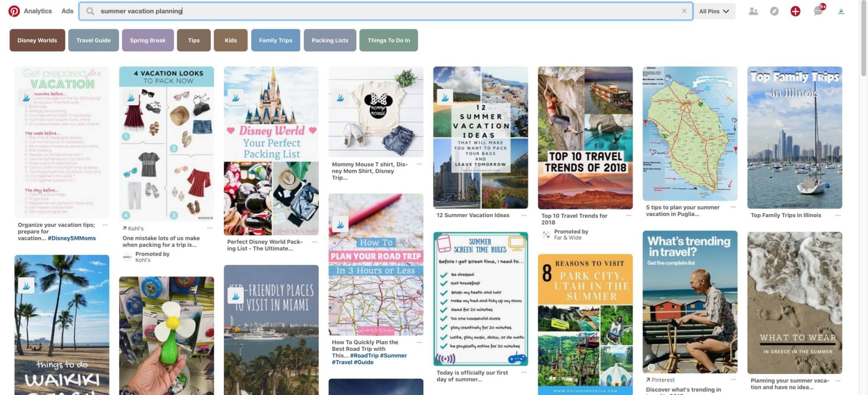The image size is (868, 395).
Task: Open What's trending in travel pin image
Action: click(x=690, y=302)
